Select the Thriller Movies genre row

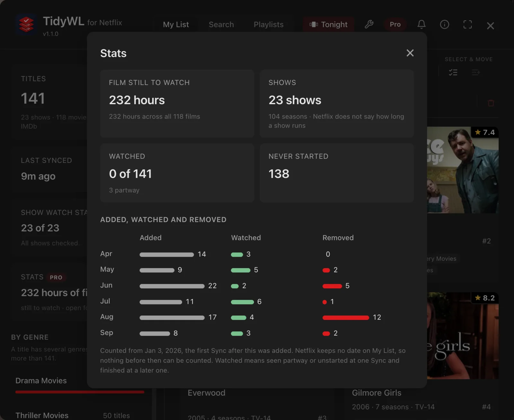point(80,415)
